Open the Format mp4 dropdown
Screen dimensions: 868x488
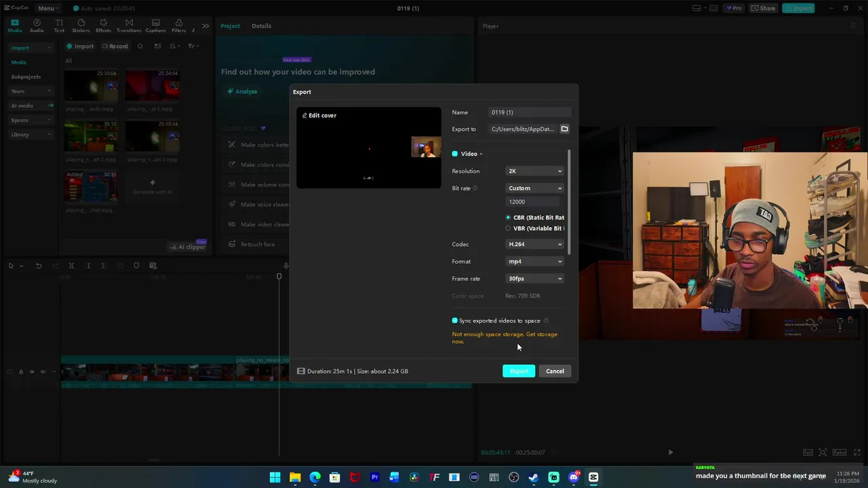535,261
